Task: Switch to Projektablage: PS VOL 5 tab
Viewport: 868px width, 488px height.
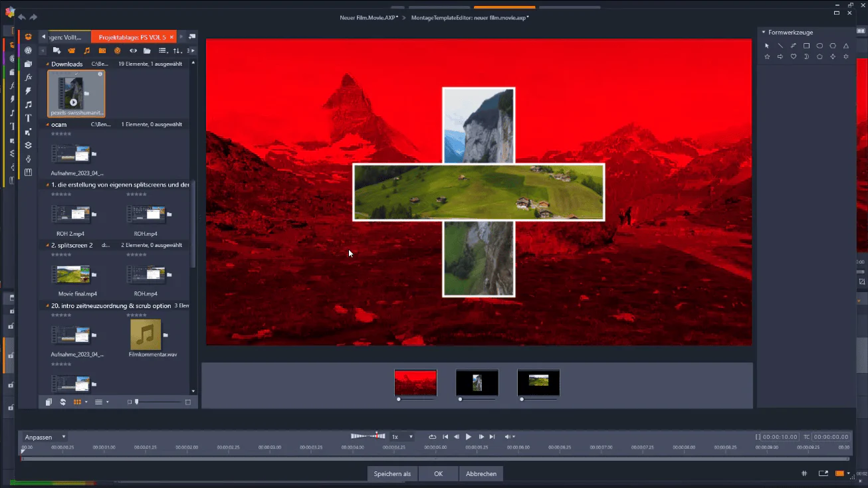Action: [133, 37]
